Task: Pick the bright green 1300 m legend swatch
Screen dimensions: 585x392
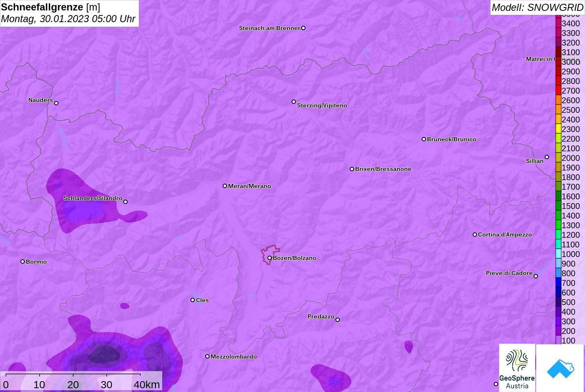Action: 558,225
